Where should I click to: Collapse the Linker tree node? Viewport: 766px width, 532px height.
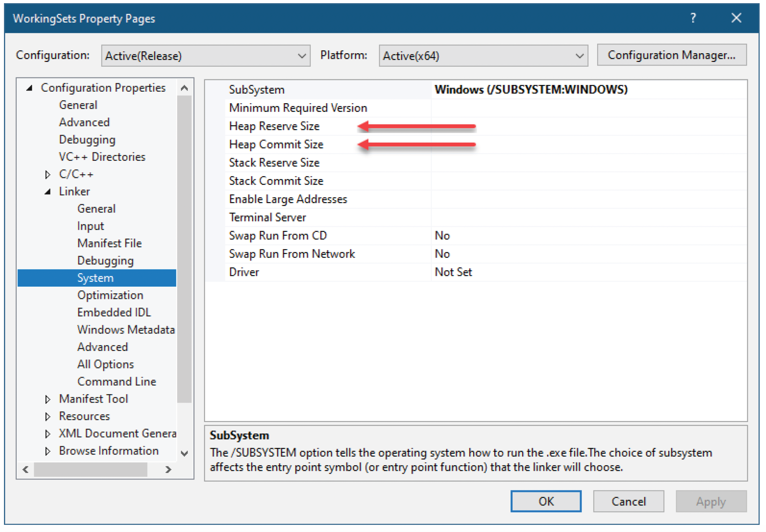click(x=48, y=192)
